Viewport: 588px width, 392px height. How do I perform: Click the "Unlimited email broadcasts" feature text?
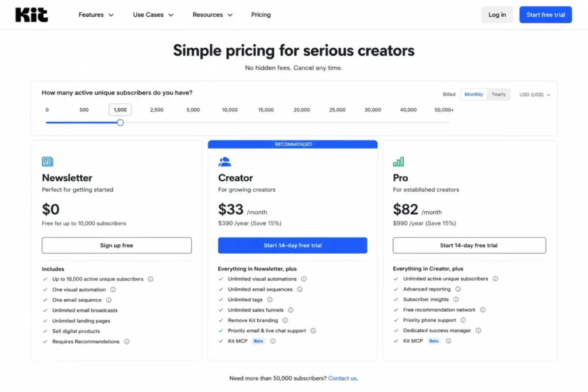85,311
